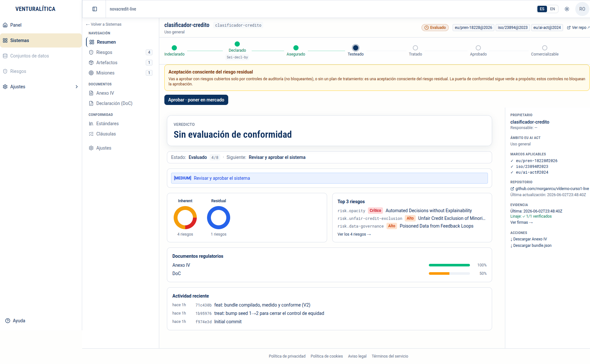This screenshot has width=590, height=364.
Task: Select Resumen in navigation
Action: [120, 42]
